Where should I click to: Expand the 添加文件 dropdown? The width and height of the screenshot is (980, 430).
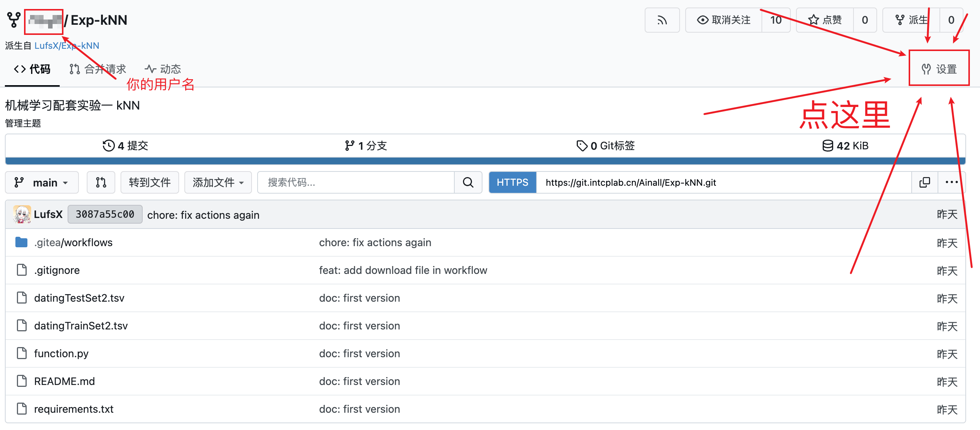pyautogui.click(x=218, y=182)
